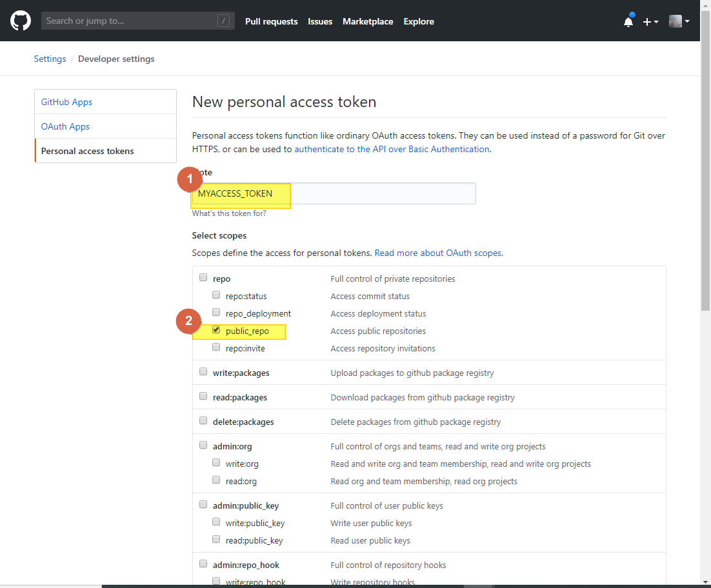
Task: Click 'Access public repositories' description text
Action: [378, 331]
